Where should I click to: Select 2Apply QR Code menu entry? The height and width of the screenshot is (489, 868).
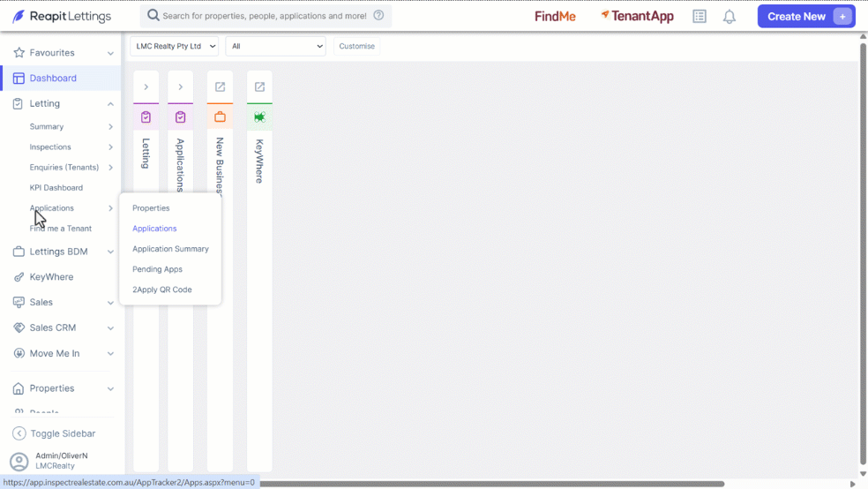(x=162, y=290)
